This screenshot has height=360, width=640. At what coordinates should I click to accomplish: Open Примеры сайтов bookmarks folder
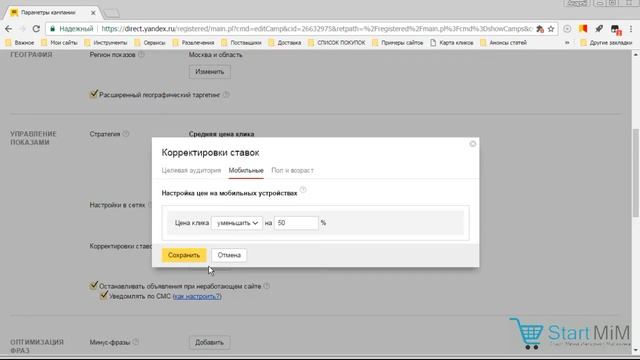(x=398, y=42)
